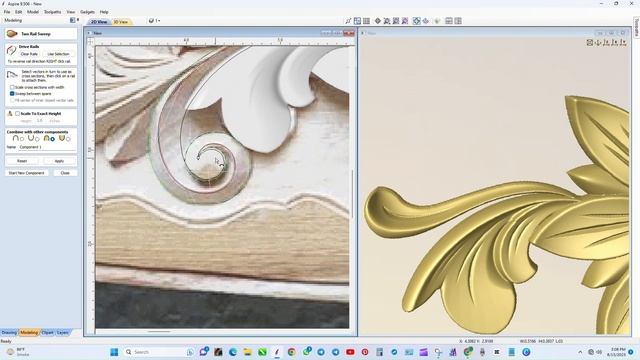Click the Apply button
640x360 pixels.
click(60, 161)
